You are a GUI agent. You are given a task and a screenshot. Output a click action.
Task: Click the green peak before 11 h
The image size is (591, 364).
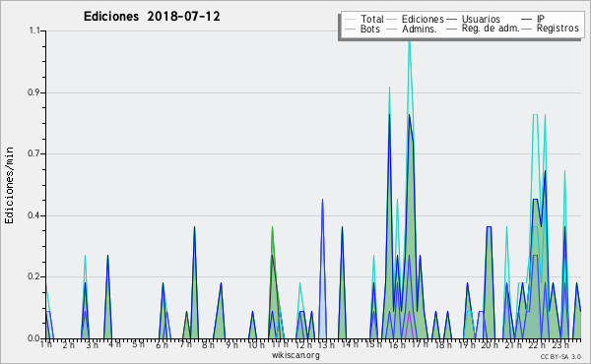(272, 227)
